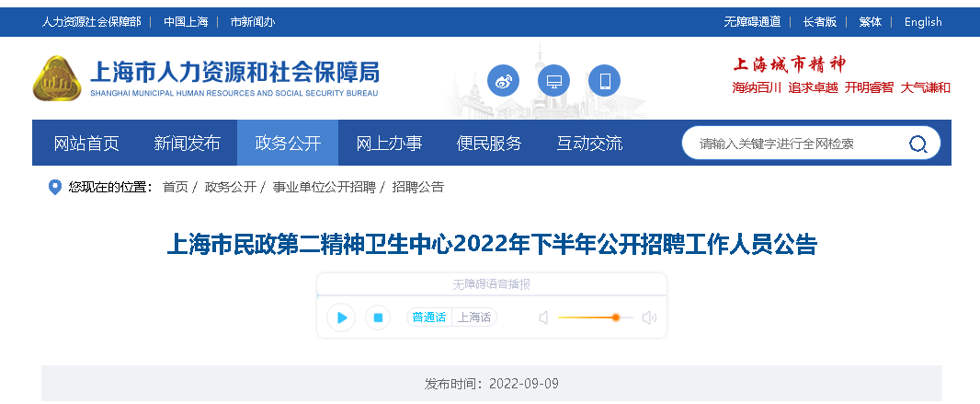
Task: Open 互动交流 navigation tab
Action: click(589, 144)
